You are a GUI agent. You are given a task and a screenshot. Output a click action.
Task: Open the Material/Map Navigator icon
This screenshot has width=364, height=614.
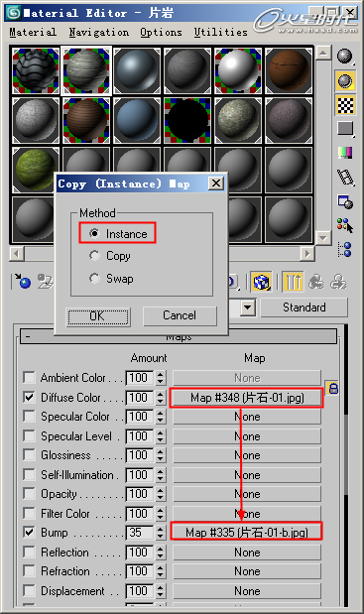pos(345,249)
